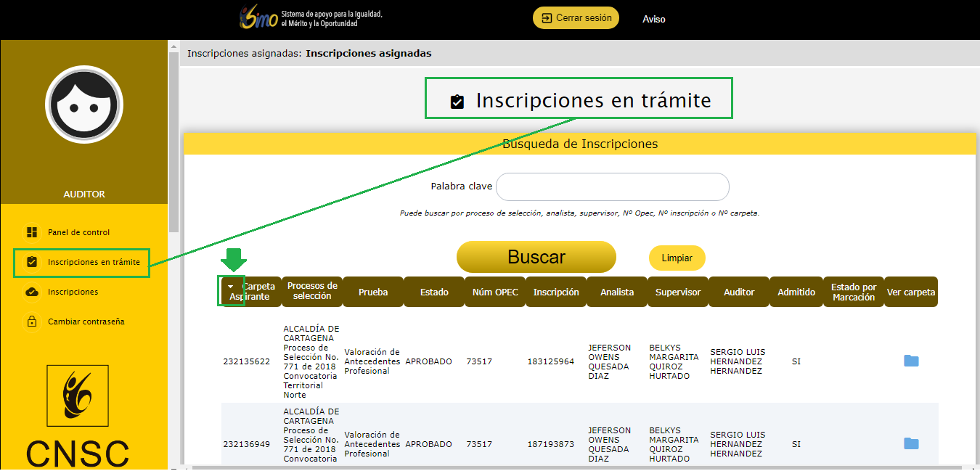Click the Cambiar contraseña lock icon
The image size is (980, 471).
coord(32,321)
